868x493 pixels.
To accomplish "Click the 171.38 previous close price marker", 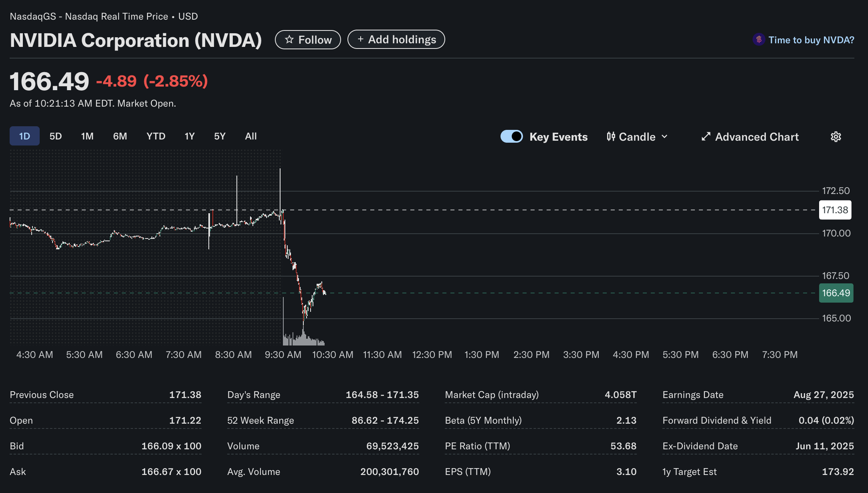I will click(x=835, y=210).
